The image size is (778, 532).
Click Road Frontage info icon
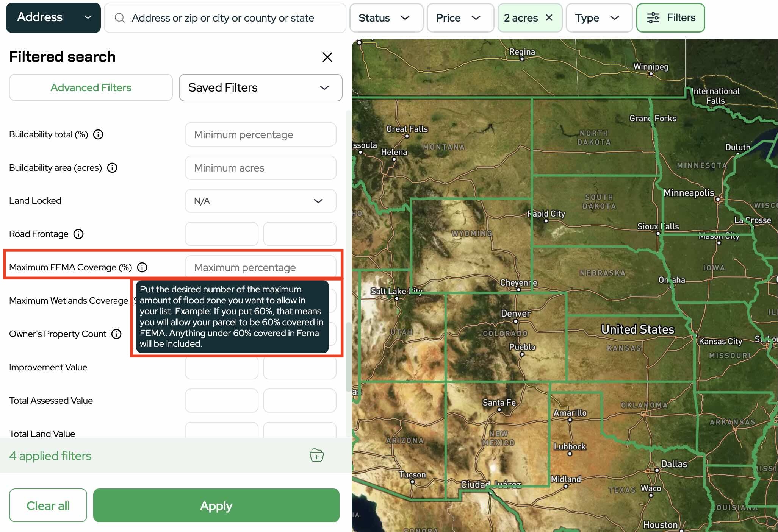coord(78,234)
